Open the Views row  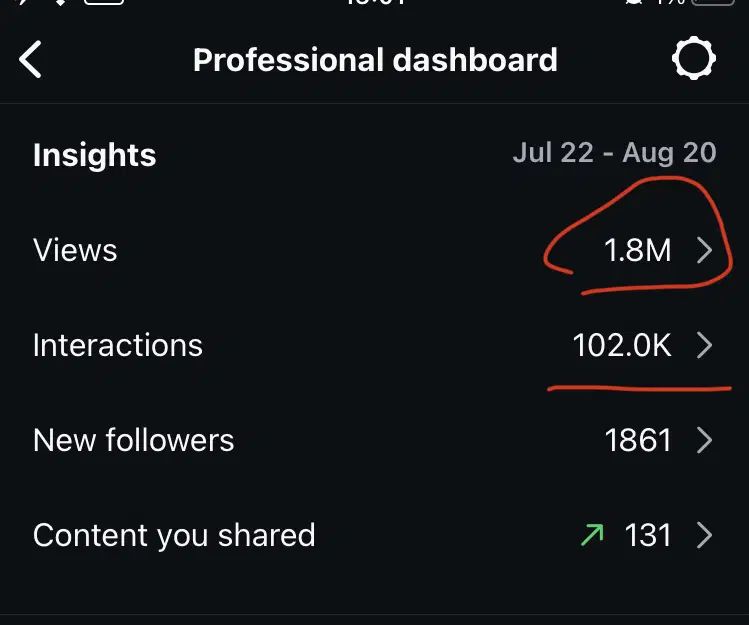point(374,250)
